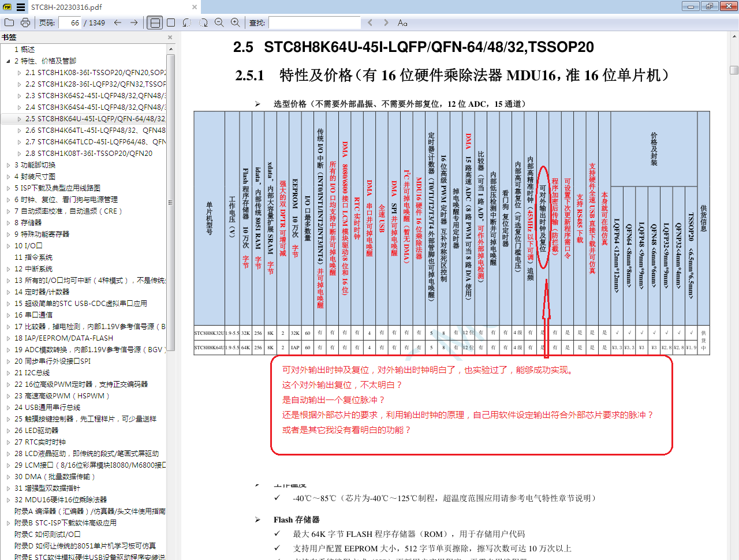Expand bookmark 2.6 STC8H4K64TL subsection
The image size is (739, 560).
pyautogui.click(x=19, y=130)
